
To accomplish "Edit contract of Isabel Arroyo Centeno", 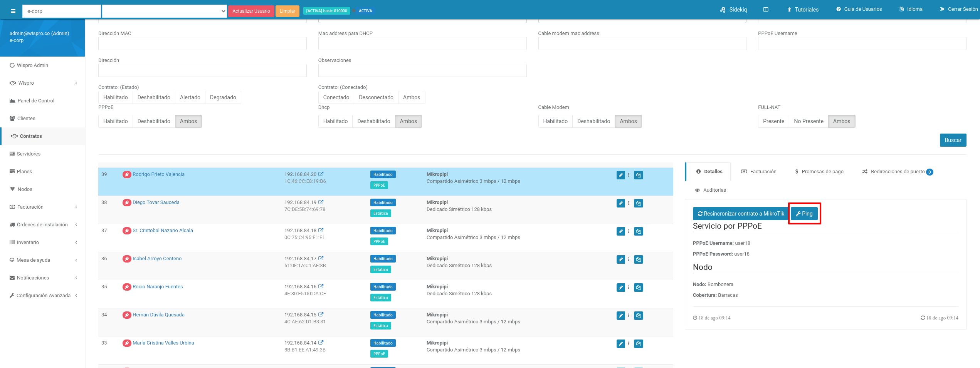I will (620, 259).
